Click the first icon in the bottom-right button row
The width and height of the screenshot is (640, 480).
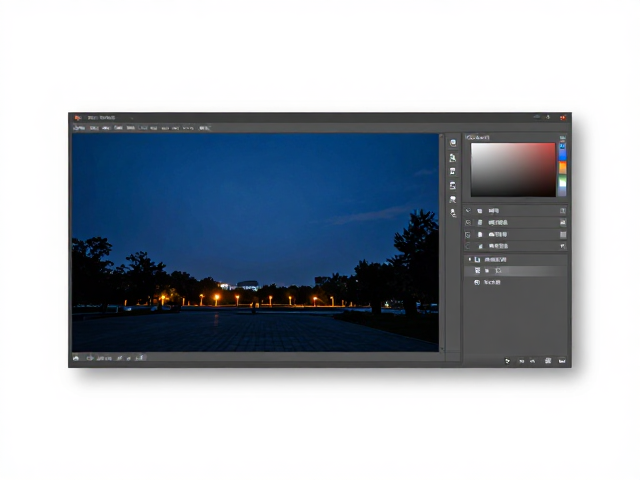pyautogui.click(x=507, y=361)
